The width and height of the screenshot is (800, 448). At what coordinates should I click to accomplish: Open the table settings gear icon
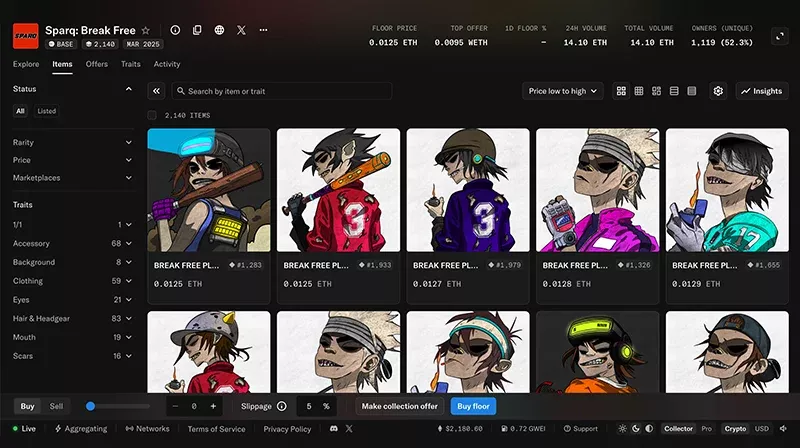pyautogui.click(x=718, y=91)
